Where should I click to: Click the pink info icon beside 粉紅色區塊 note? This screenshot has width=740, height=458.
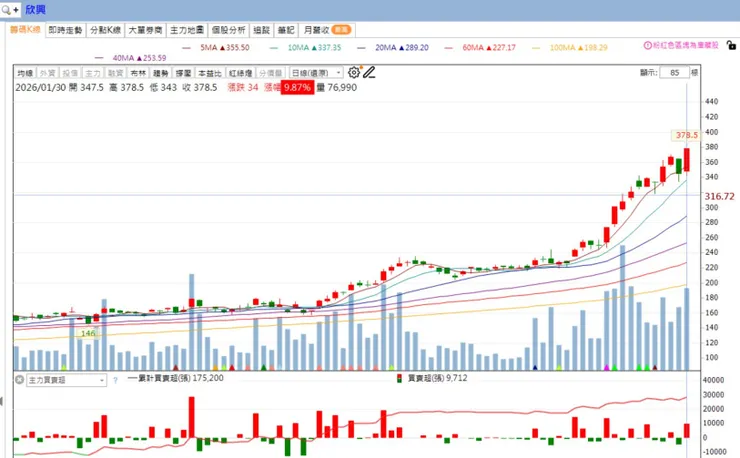[648, 45]
